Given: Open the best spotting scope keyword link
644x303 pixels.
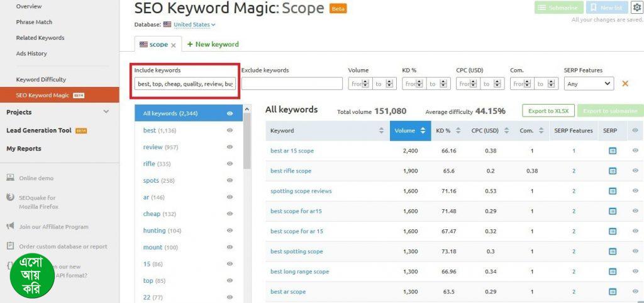Looking at the screenshot, I should pos(296,252).
